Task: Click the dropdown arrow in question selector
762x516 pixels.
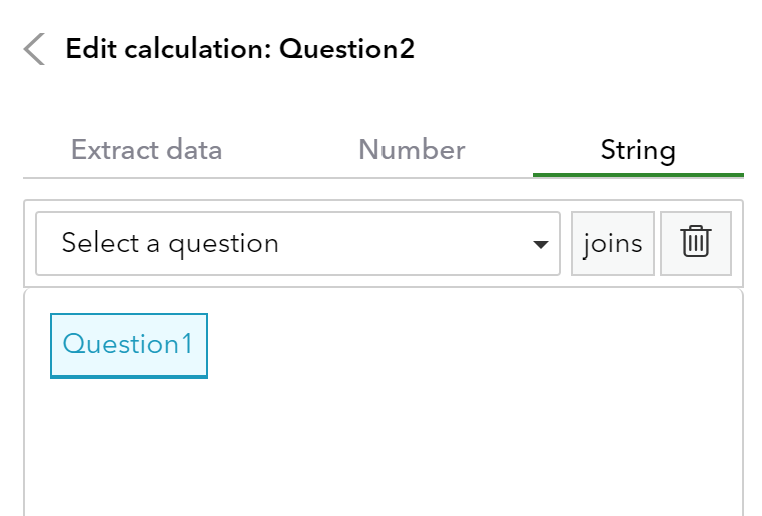Action: click(541, 244)
